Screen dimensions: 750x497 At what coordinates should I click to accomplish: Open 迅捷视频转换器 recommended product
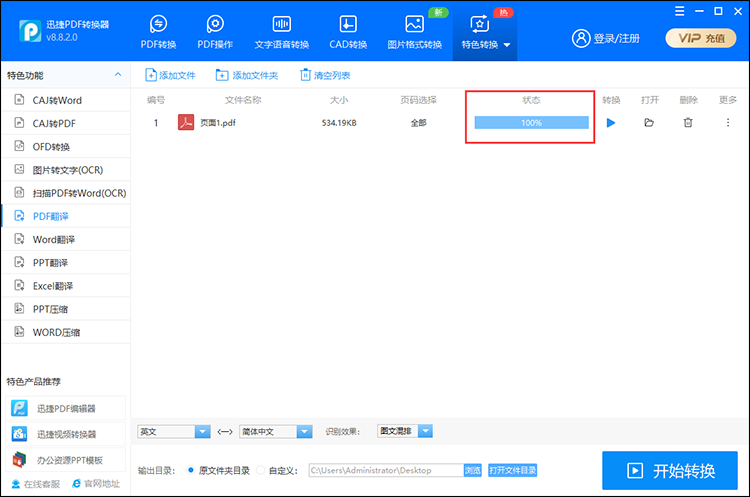66,434
